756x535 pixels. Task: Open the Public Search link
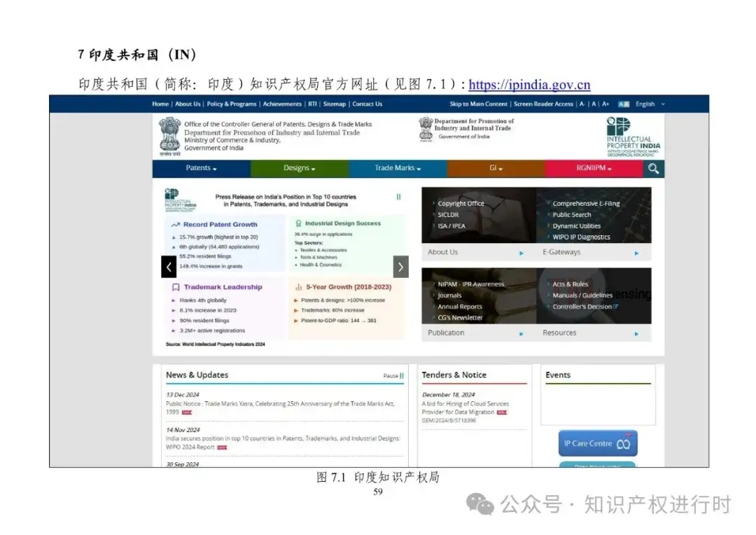571,215
